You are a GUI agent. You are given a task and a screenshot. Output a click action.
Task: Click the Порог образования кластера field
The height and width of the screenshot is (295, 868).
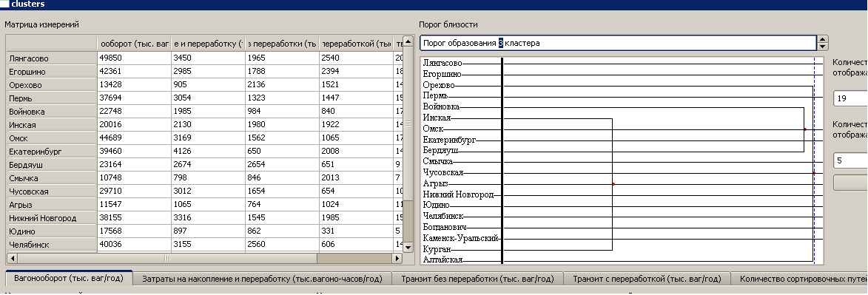pyautogui.click(x=618, y=43)
